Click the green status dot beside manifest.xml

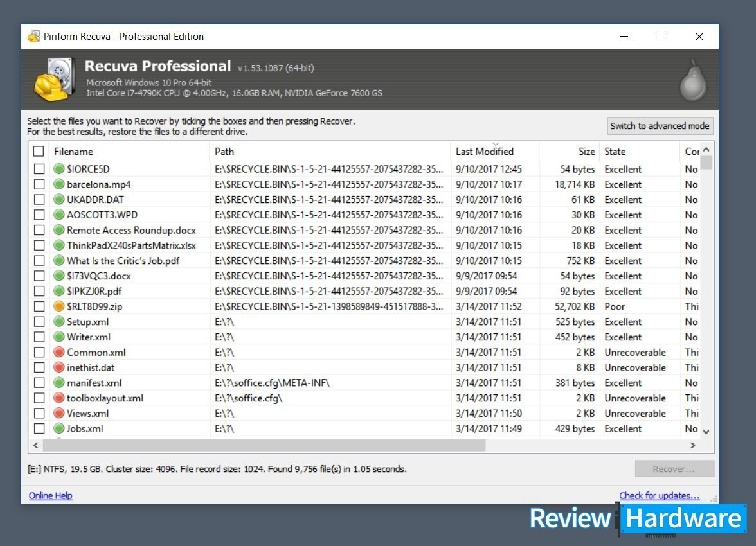pyautogui.click(x=59, y=383)
